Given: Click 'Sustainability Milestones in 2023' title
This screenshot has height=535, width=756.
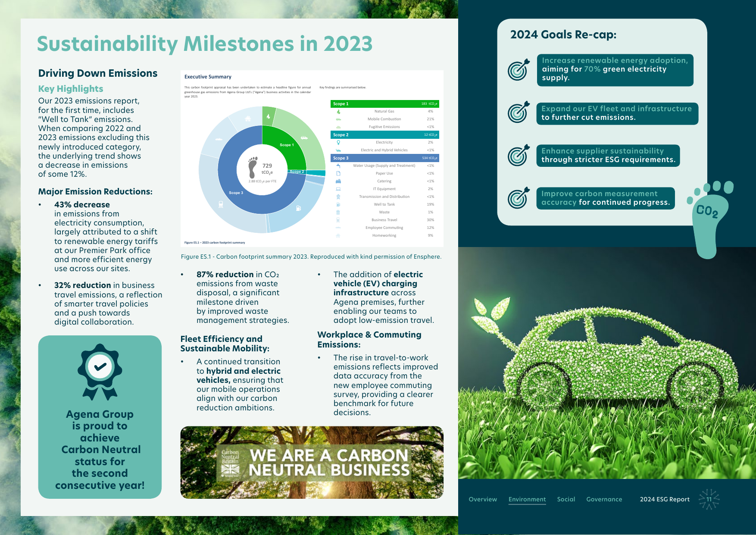Looking at the screenshot, I should 205,44.
